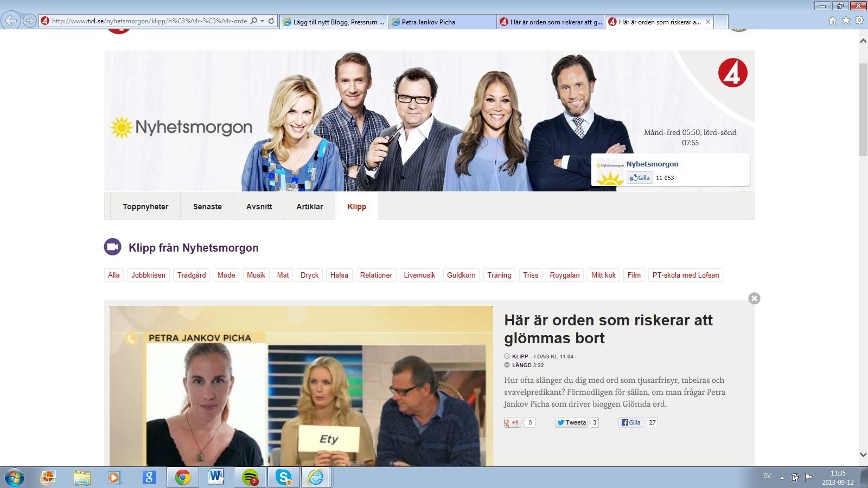Open Favorites with the star icon
Viewport: 868px width, 488px height.
click(x=846, y=21)
